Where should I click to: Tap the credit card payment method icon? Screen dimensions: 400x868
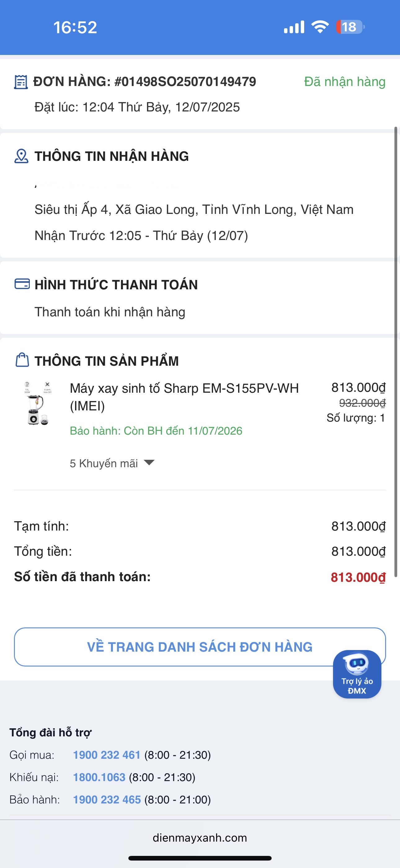pyautogui.click(x=22, y=284)
